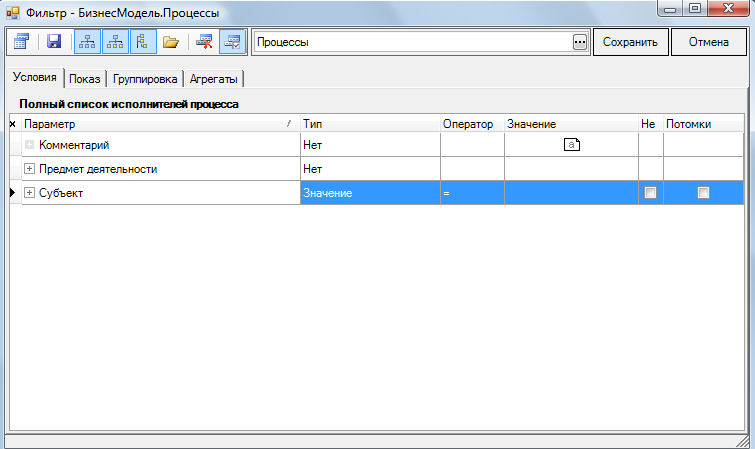Expand the Субъект tree node
Screen dimensions: 755x449
(x=29, y=193)
